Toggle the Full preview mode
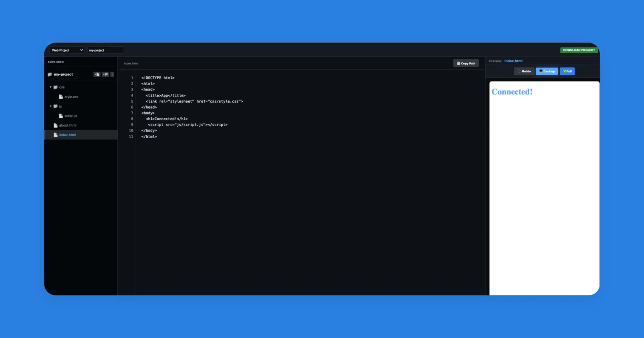 [567, 71]
